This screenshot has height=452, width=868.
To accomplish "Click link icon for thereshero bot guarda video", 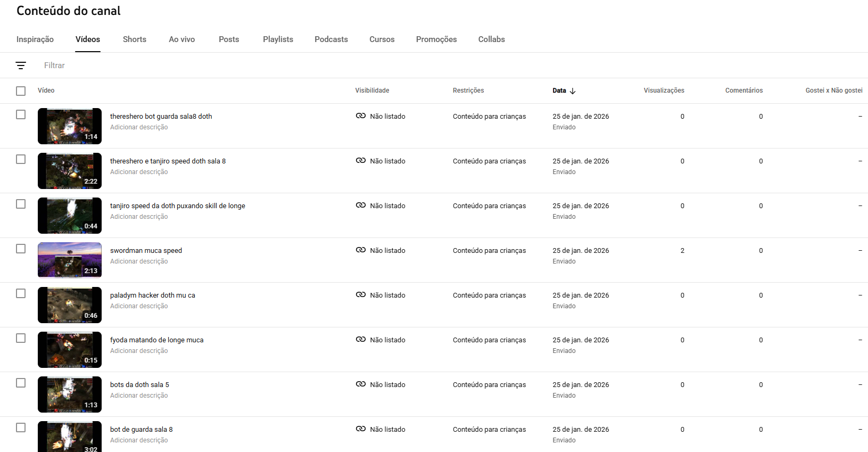I will click(361, 116).
